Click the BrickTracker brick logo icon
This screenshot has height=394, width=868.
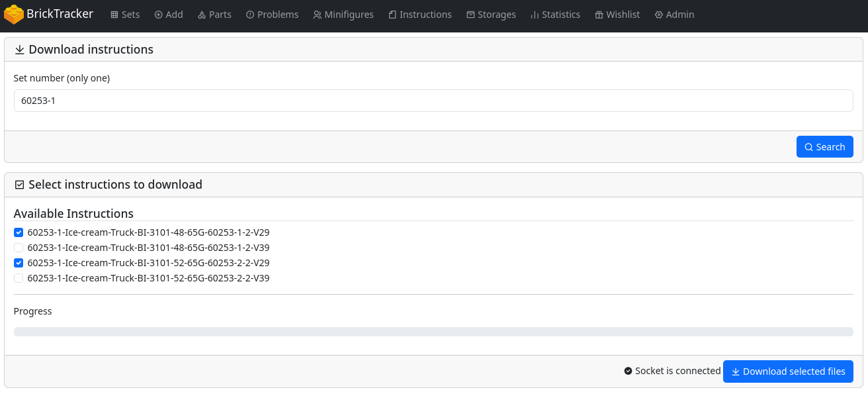tap(14, 15)
